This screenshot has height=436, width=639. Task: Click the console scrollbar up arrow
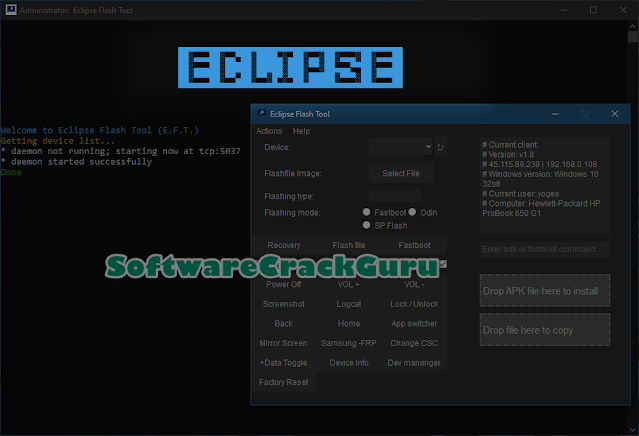pyautogui.click(x=632, y=26)
